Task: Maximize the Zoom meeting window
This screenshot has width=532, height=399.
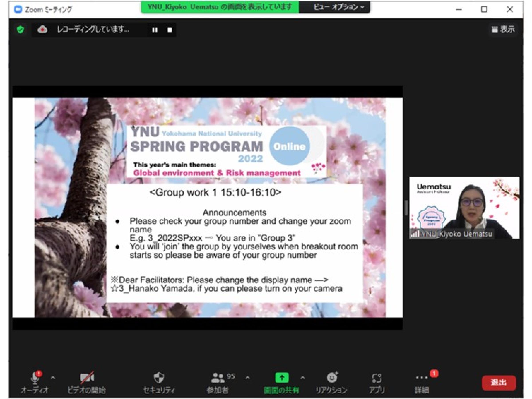Action: (484, 9)
